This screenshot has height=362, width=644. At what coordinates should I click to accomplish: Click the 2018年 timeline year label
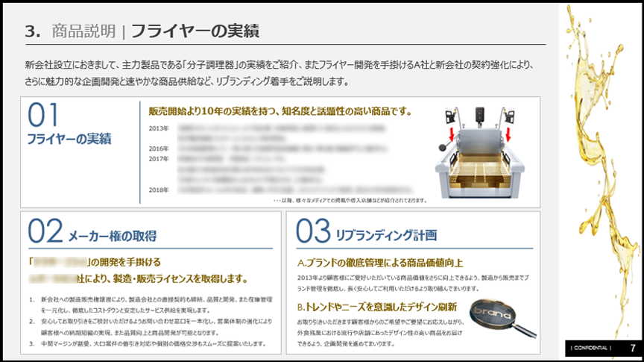point(159,190)
